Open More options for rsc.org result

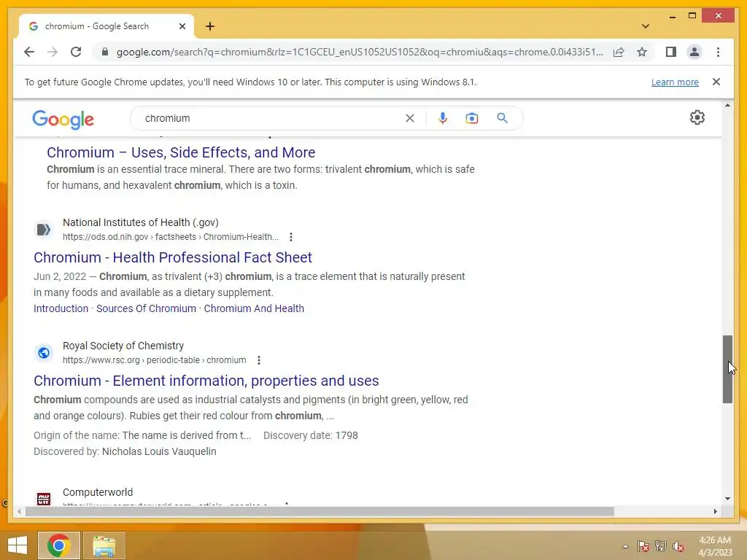(259, 360)
